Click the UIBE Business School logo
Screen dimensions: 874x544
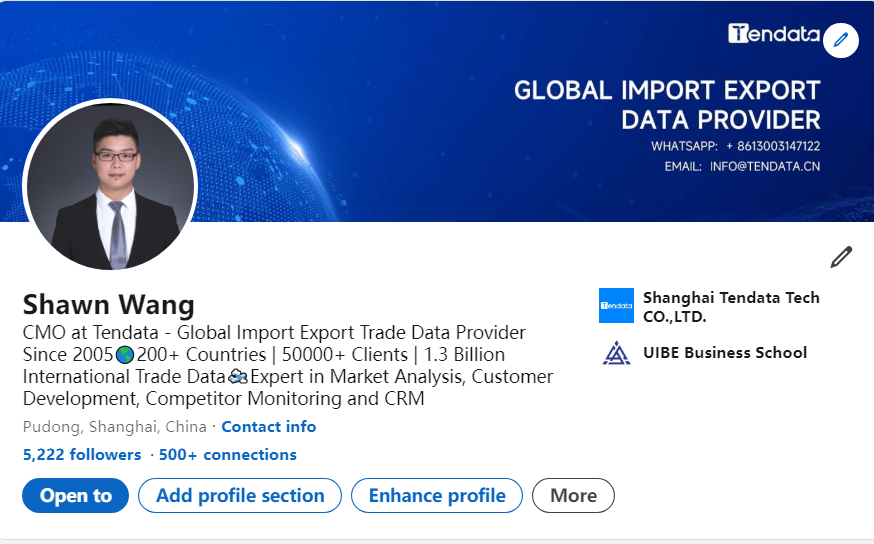(x=616, y=353)
